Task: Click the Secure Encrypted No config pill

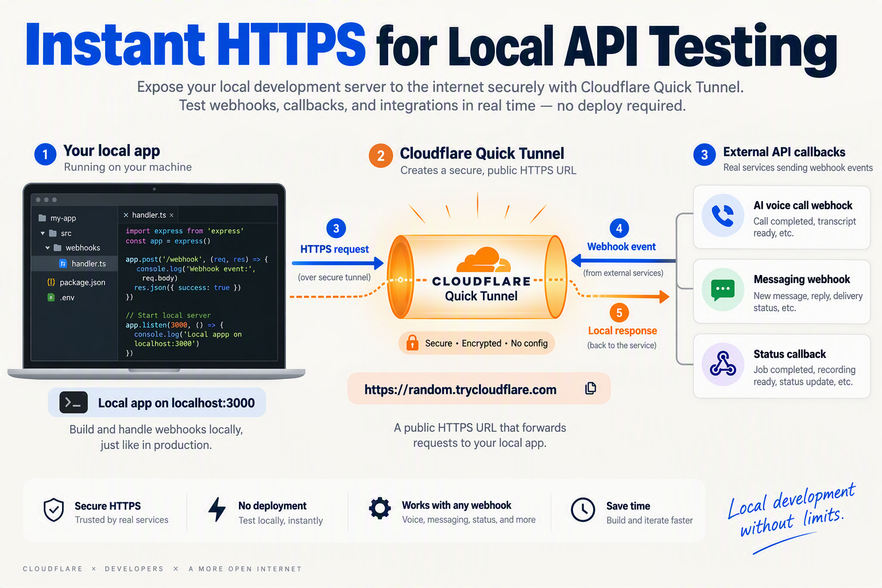Action: pyautogui.click(x=477, y=343)
